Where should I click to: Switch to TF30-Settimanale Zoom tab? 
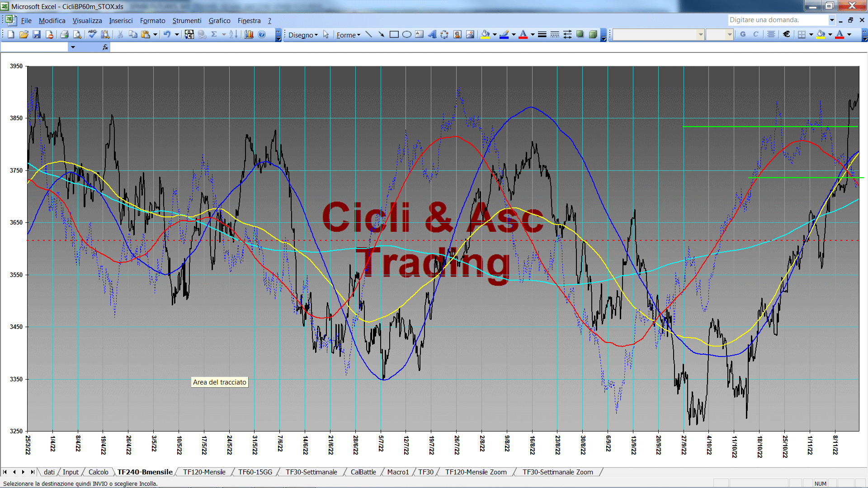pyautogui.click(x=557, y=472)
